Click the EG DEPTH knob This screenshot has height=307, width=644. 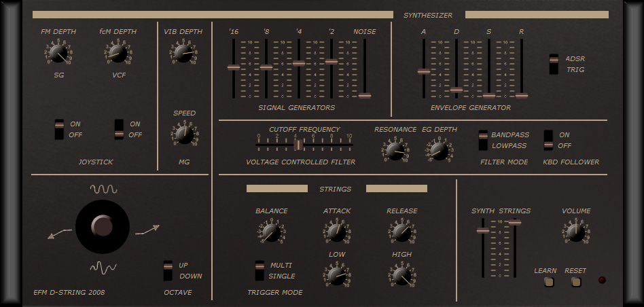coord(440,151)
